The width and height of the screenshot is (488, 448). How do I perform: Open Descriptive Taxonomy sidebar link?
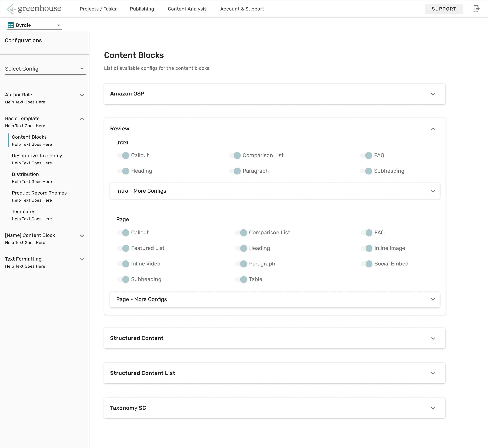click(37, 156)
